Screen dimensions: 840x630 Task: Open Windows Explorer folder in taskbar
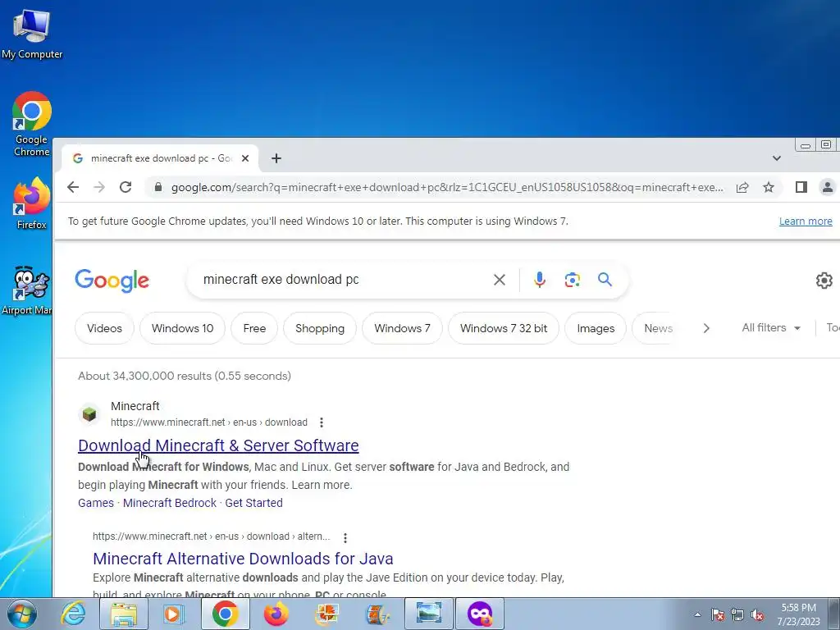click(123, 614)
